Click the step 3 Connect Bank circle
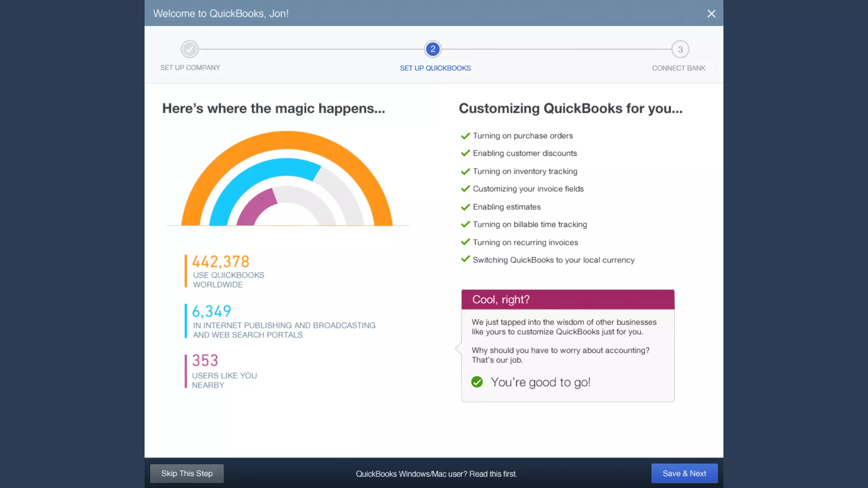This screenshot has height=488, width=868. tap(680, 50)
